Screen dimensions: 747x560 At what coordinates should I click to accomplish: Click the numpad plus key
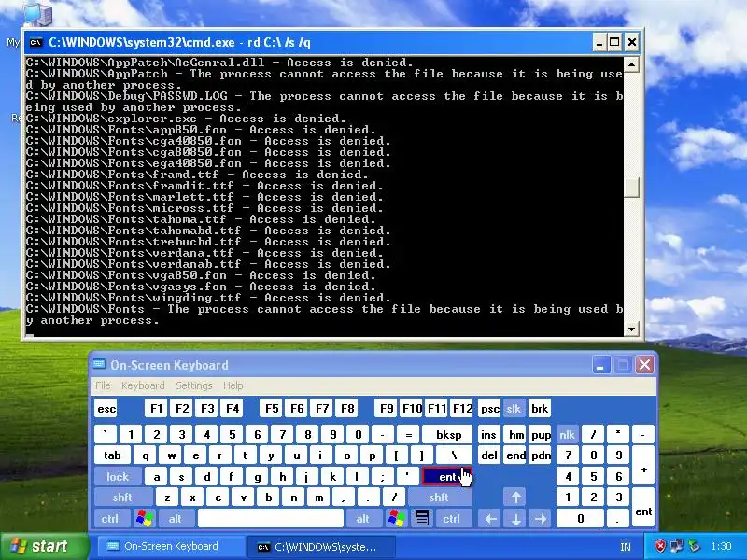pos(643,466)
